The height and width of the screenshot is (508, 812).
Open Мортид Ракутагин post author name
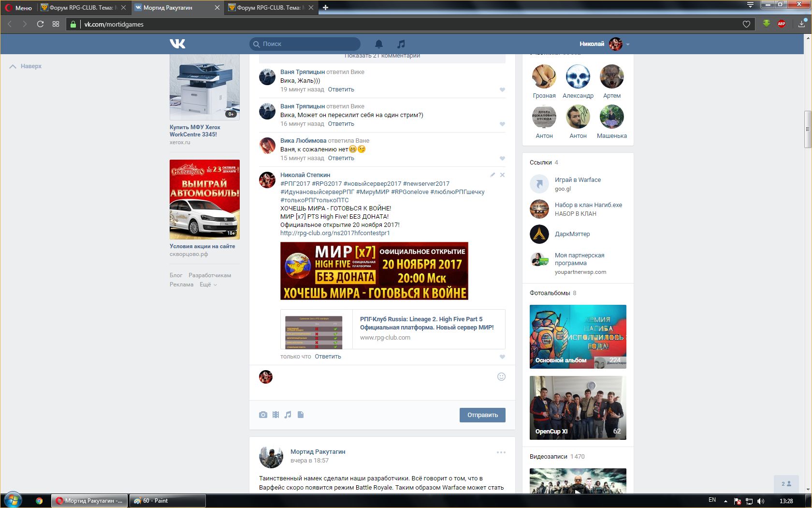coord(318,452)
